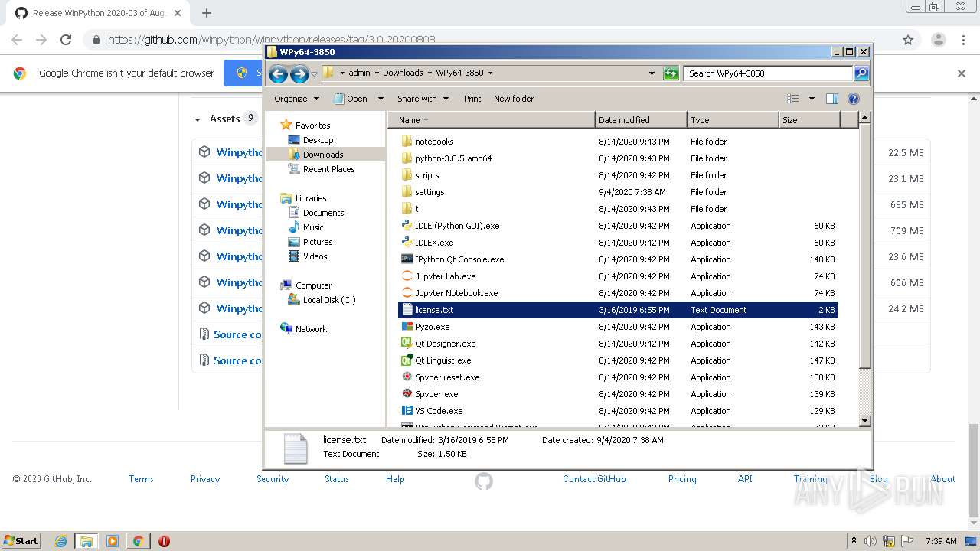Select Pyzo.exe application
The image size is (980, 551).
tap(432, 327)
